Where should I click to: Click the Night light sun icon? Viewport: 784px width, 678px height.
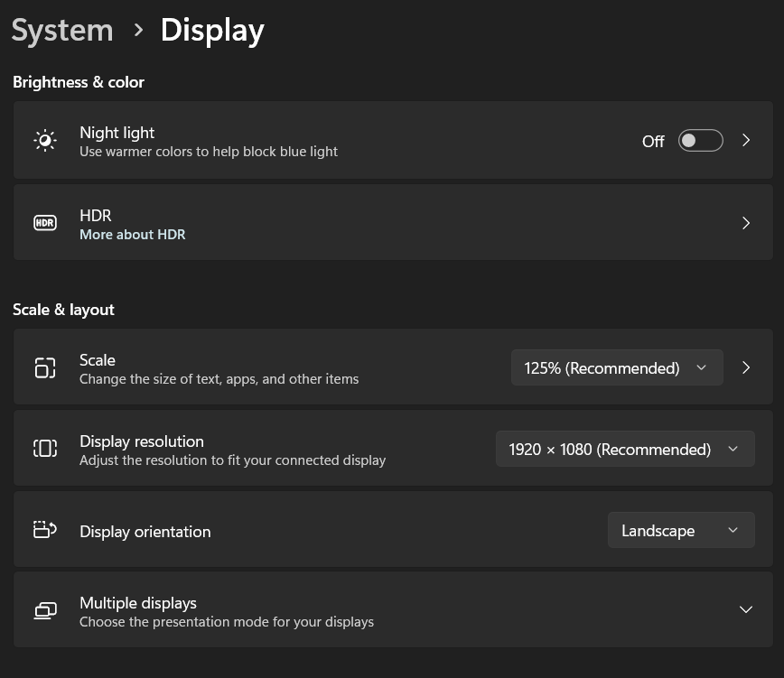click(x=45, y=140)
